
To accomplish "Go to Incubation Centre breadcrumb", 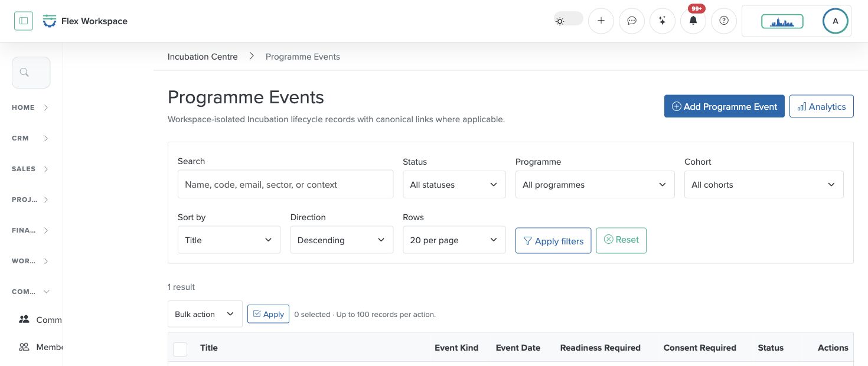I will (203, 57).
